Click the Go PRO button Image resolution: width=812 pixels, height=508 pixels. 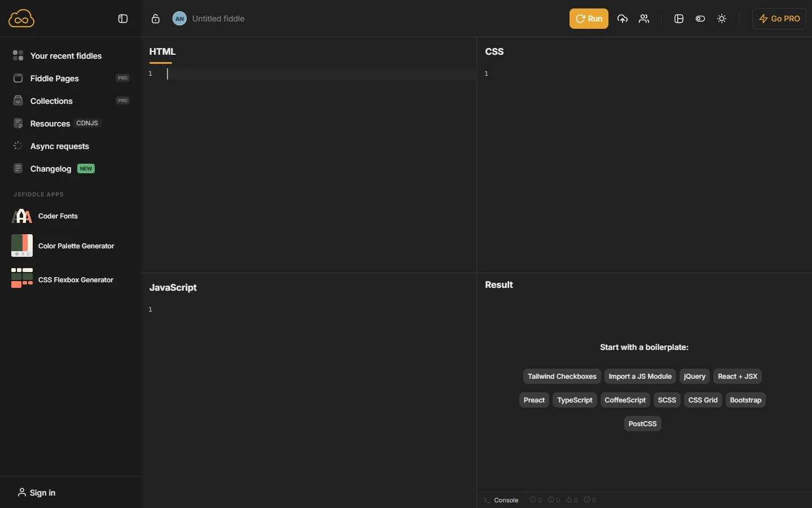click(779, 19)
